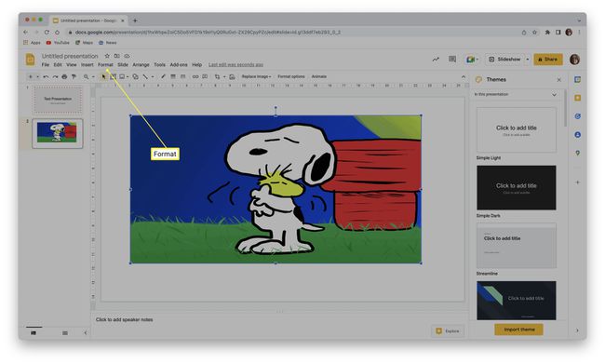
Task: Insert image using toolbar image icon
Action: click(122, 77)
